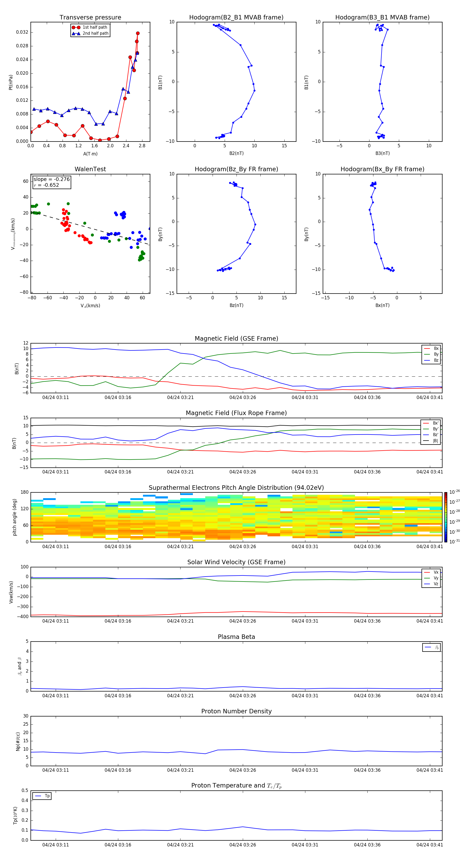The height and width of the screenshot is (868, 473).
Task: Click the 'Bz(nT)' x-axis label of hodogram
Action: (x=236, y=305)
